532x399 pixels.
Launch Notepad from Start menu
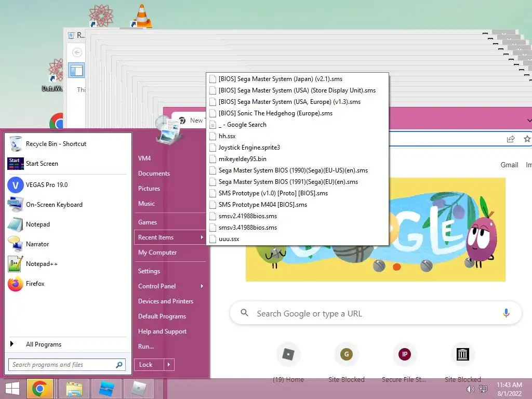[x=67, y=224]
